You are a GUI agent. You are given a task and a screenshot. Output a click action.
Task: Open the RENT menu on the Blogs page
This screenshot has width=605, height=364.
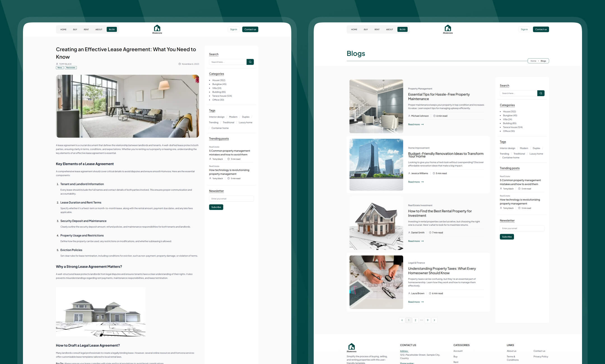377,29
